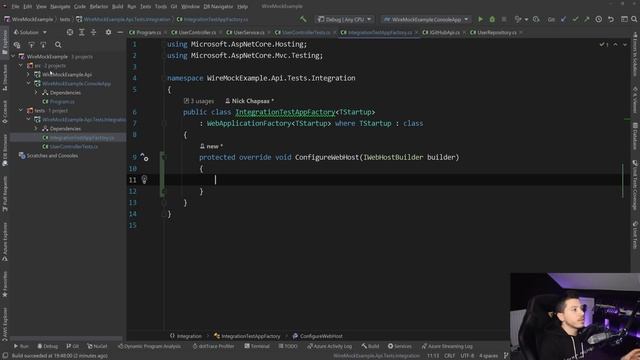The height and width of the screenshot is (360, 640).
Task: Open the Debug tool window
Action: point(47,346)
